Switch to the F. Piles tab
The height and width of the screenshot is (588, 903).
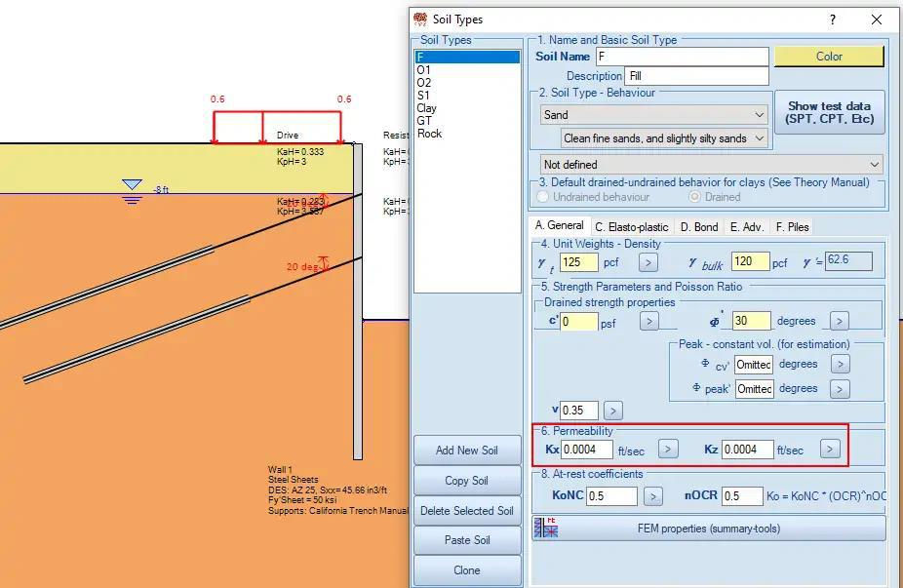click(x=793, y=227)
